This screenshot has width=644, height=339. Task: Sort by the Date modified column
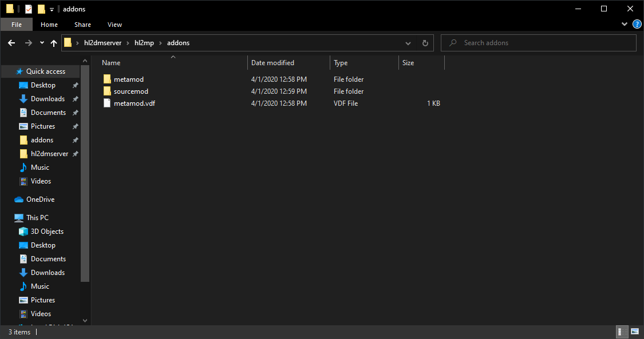tap(272, 63)
